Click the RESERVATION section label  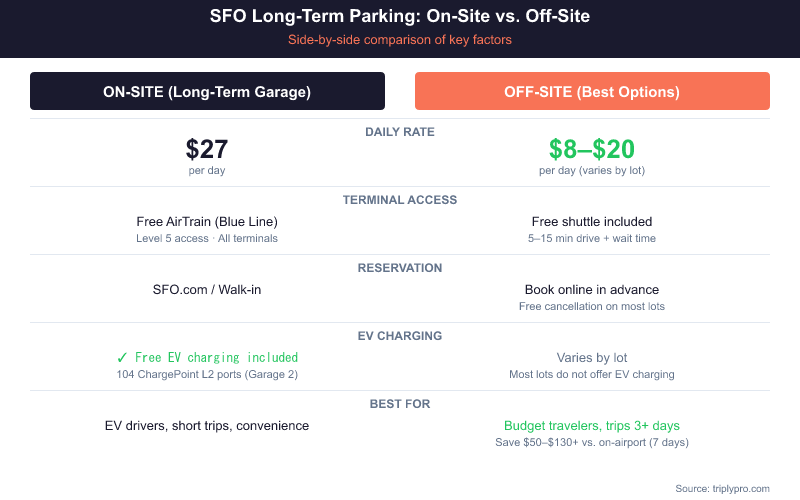coord(400,268)
